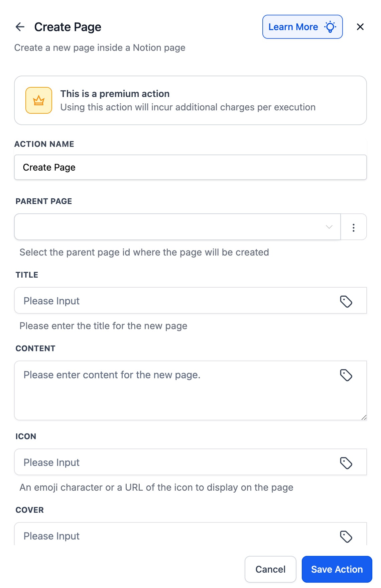This screenshot has height=588, width=381.
Task: Click the Parent Page dropdown chevron
Action: coord(329,227)
